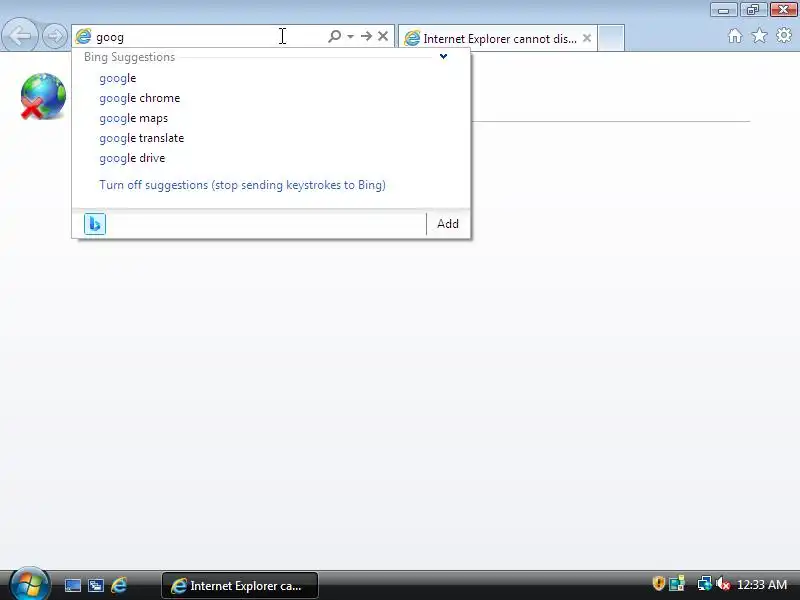Click the muted volume tray icon
The width and height of the screenshot is (800, 600).
pos(722,583)
